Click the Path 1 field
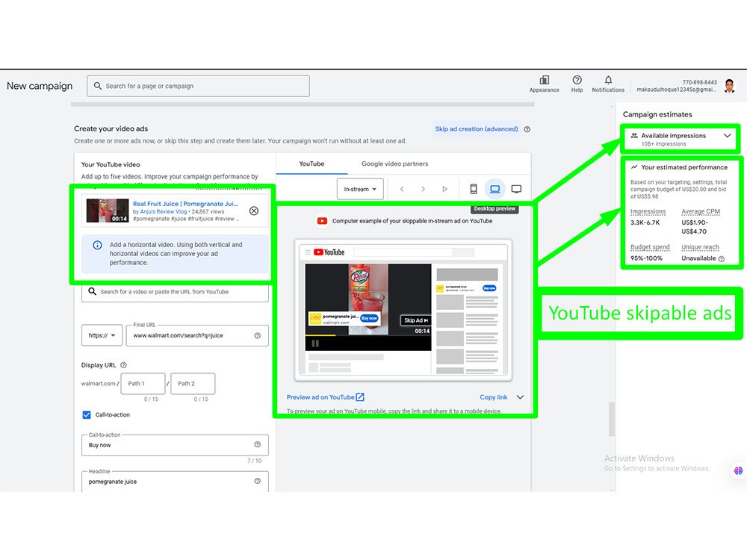 (143, 383)
